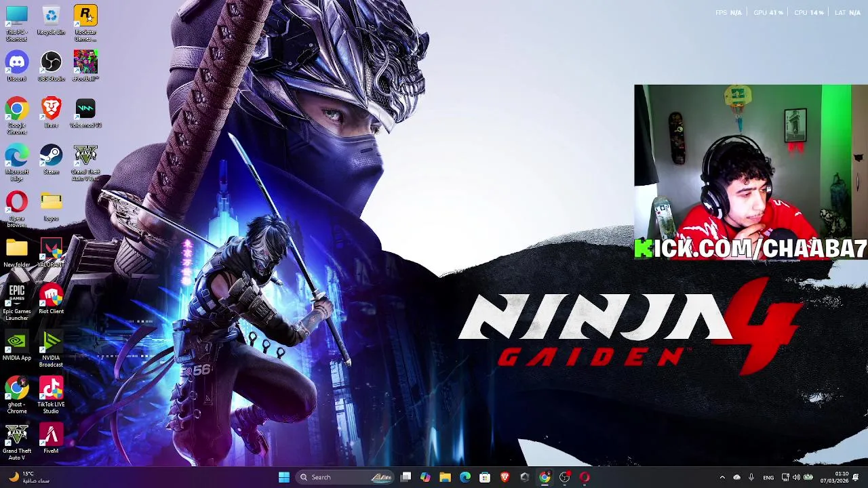Select Grand Theft Auto V desktop icon in bottom row

coord(17,443)
